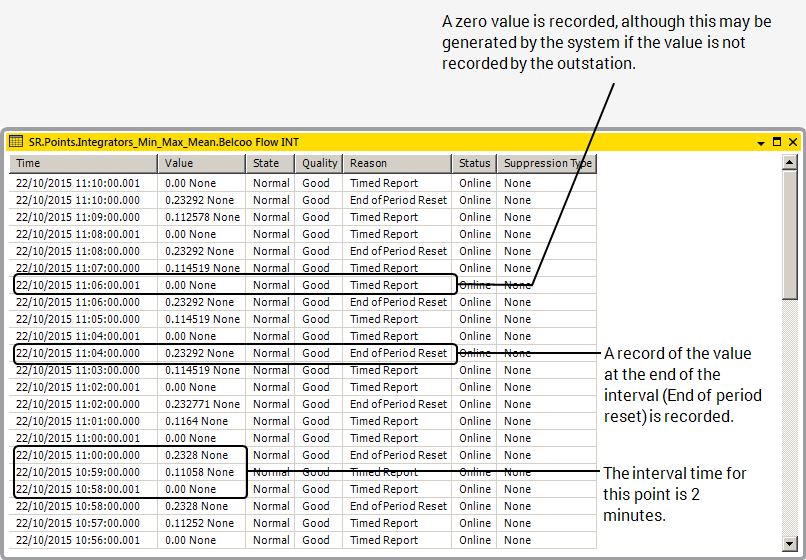Click the 0.232771 None value cell
The height and width of the screenshot is (560, 806).
coord(202,404)
